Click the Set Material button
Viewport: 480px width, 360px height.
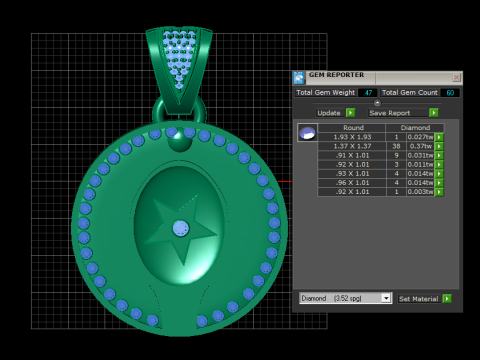coord(419,299)
